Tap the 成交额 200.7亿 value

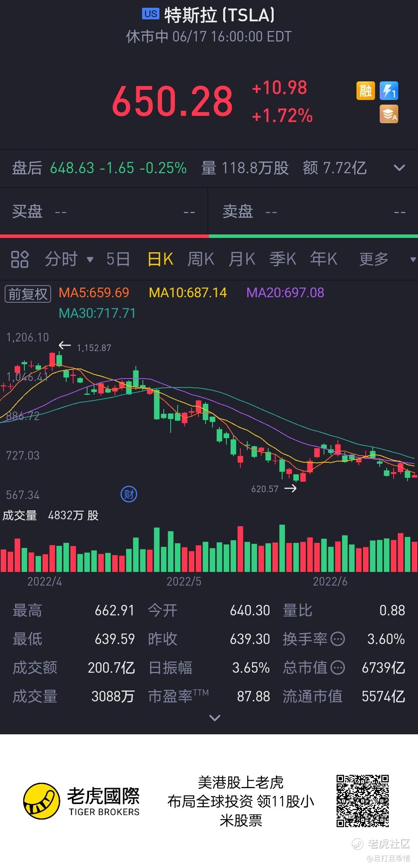(x=111, y=668)
